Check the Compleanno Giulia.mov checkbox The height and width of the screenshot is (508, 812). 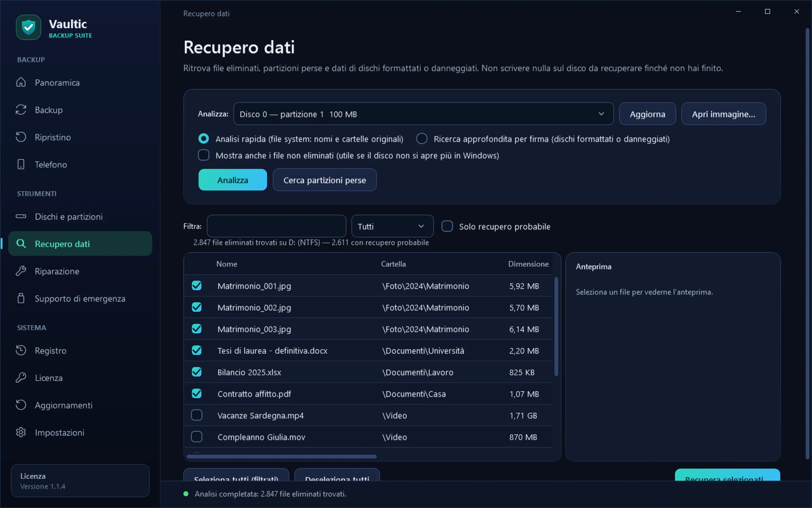197,437
